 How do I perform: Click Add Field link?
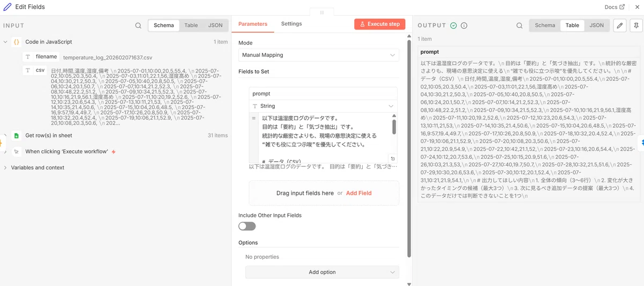point(359,193)
